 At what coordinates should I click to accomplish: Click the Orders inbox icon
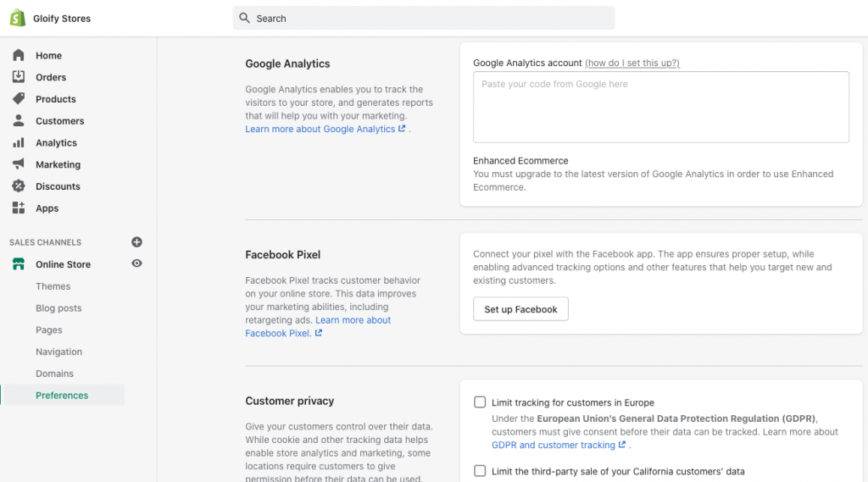(x=19, y=77)
